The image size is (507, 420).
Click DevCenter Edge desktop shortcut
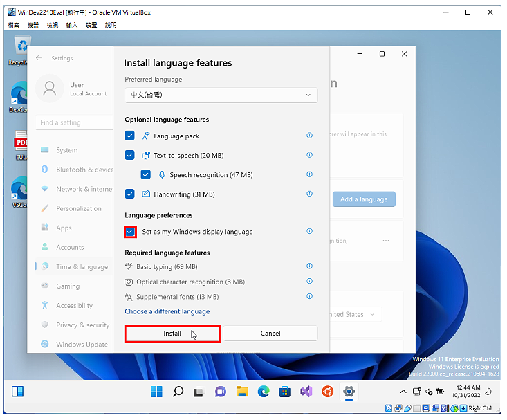pyautogui.click(x=19, y=97)
